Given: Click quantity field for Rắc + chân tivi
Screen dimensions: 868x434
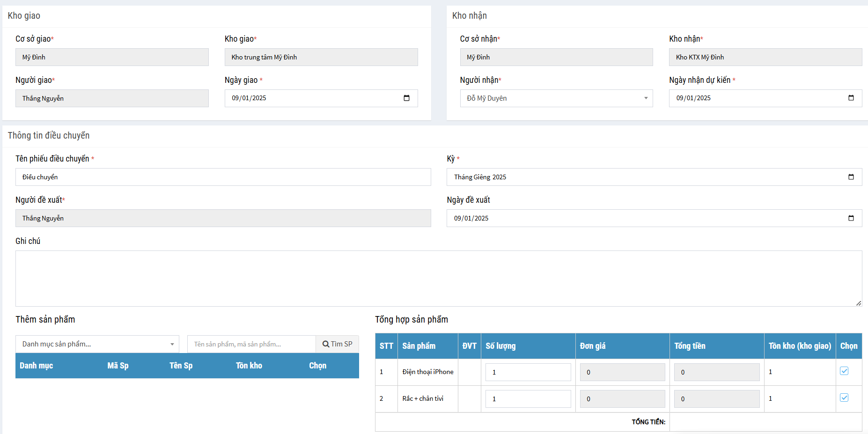Looking at the screenshot, I should pos(528,399).
